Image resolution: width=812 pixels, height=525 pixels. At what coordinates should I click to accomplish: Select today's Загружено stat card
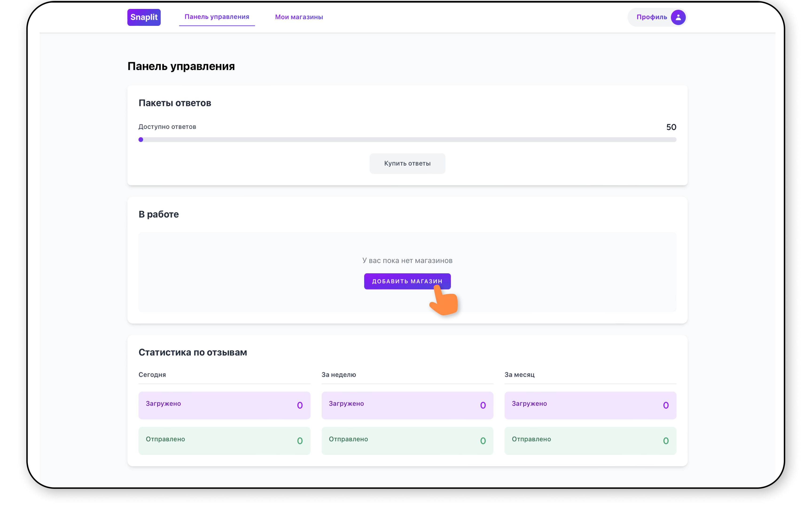tap(224, 405)
